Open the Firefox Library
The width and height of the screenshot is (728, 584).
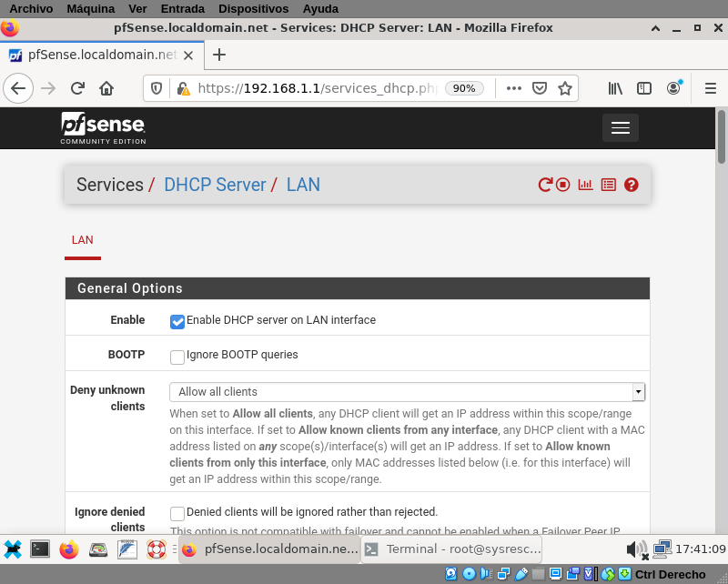tap(615, 88)
